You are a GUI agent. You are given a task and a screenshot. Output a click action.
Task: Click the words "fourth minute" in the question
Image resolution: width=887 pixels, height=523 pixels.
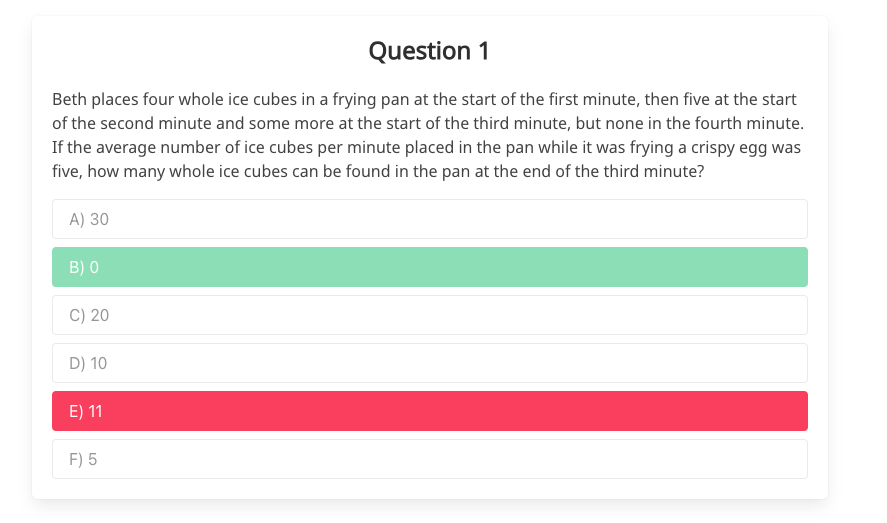tap(752, 124)
